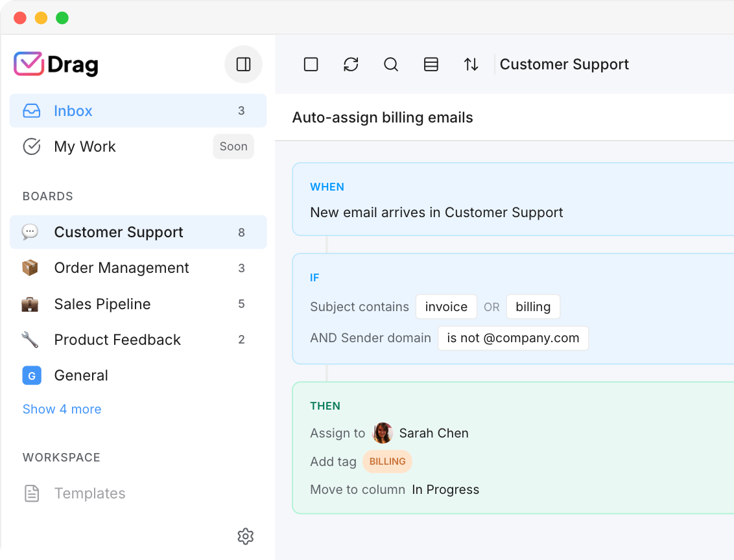Click the Sales Pipeline briefcase icon
Image resolution: width=734 pixels, height=560 pixels.
coord(30,303)
